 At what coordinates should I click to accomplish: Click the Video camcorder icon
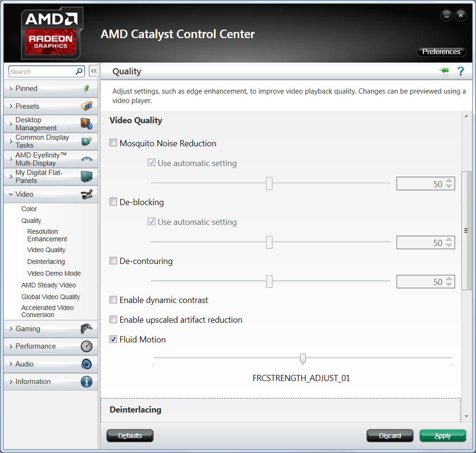click(87, 194)
